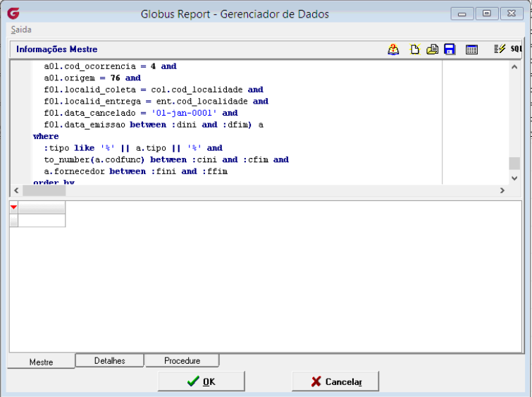Image resolution: width=532 pixels, height=397 pixels.
Task: Open a saved query file
Action: (x=432, y=49)
